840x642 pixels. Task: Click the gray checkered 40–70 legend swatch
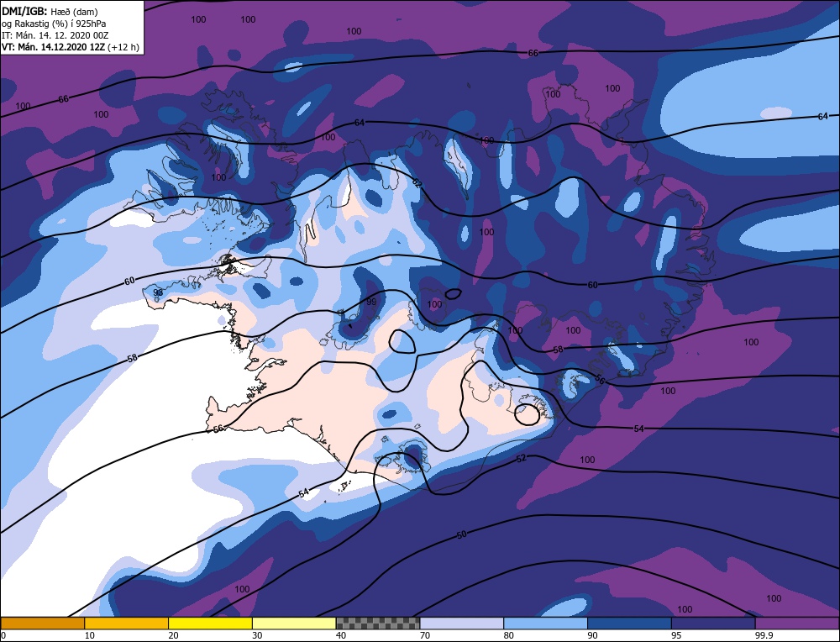point(378,623)
